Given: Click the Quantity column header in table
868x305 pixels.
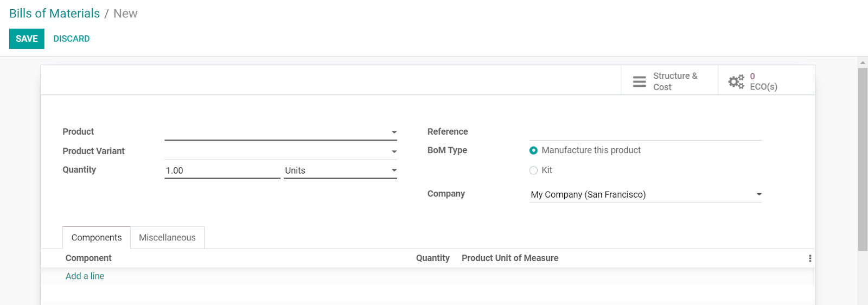Looking at the screenshot, I should (433, 258).
